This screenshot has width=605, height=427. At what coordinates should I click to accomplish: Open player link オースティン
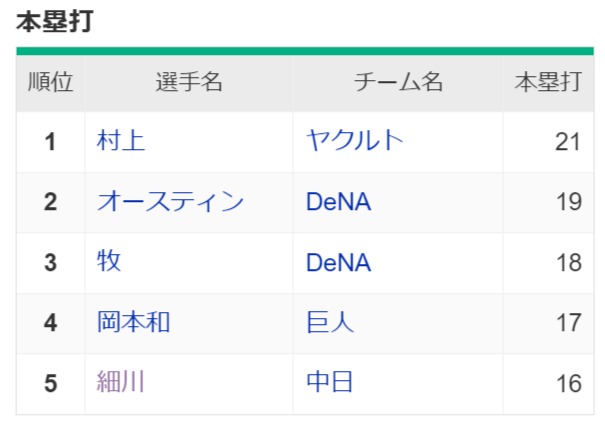170,201
